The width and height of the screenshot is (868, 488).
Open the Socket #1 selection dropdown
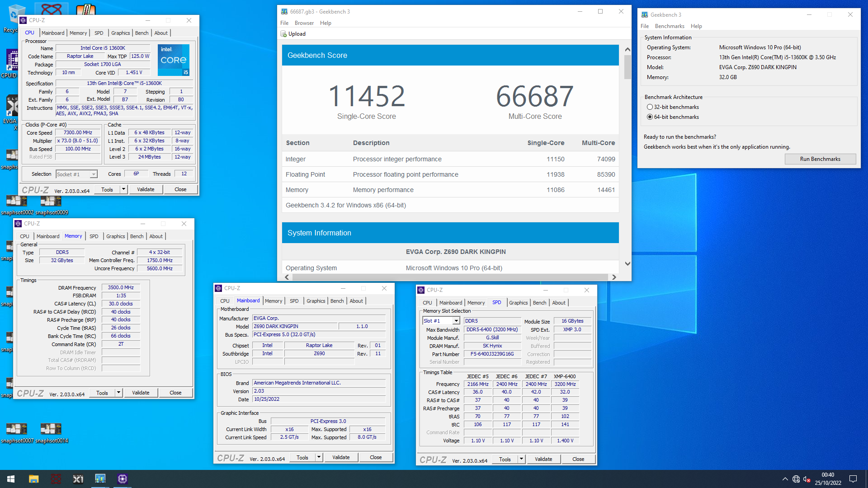[x=94, y=174]
